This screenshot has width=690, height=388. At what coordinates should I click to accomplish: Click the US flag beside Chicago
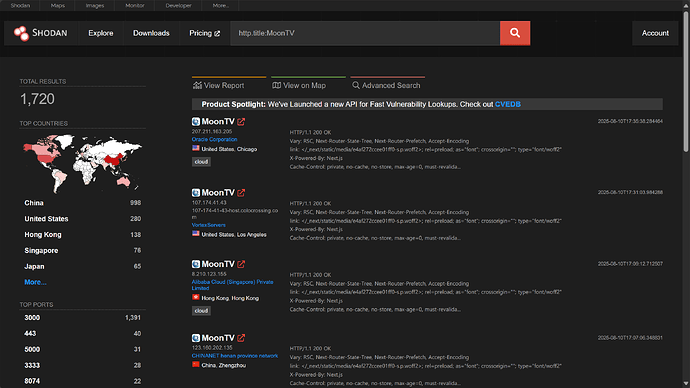pos(196,149)
